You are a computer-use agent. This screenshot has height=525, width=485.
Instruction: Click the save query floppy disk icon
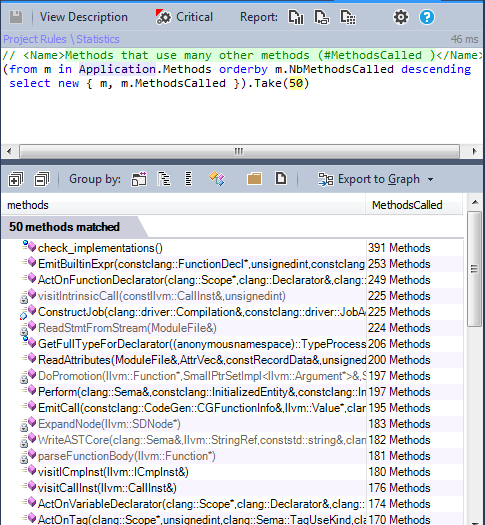tap(16, 17)
